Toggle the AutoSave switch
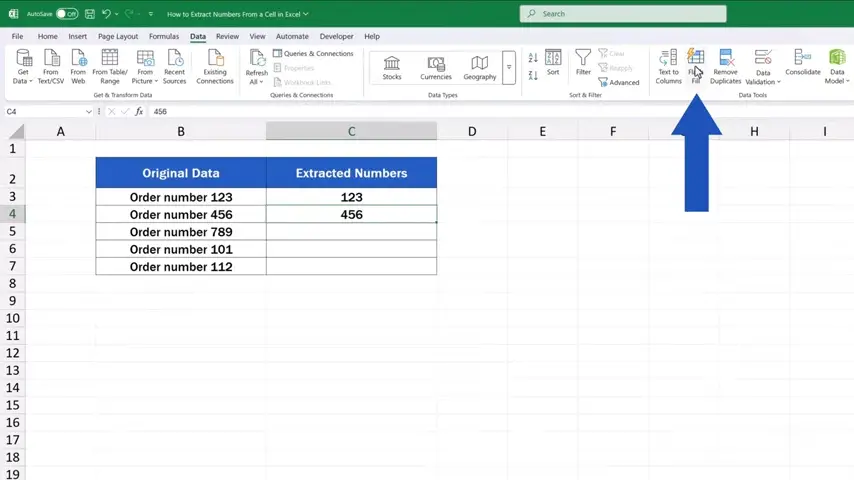 66,14
